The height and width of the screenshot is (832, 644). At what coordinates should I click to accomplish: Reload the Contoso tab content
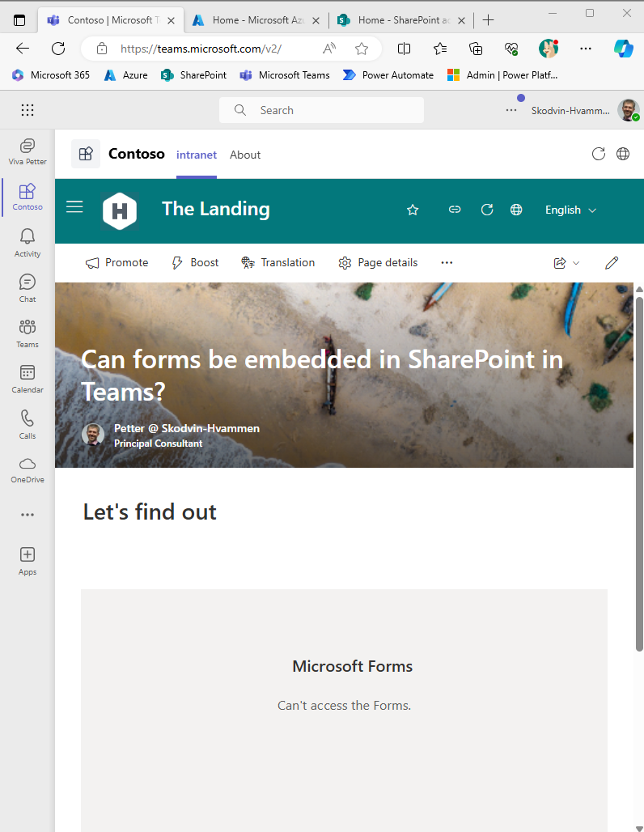[599, 154]
